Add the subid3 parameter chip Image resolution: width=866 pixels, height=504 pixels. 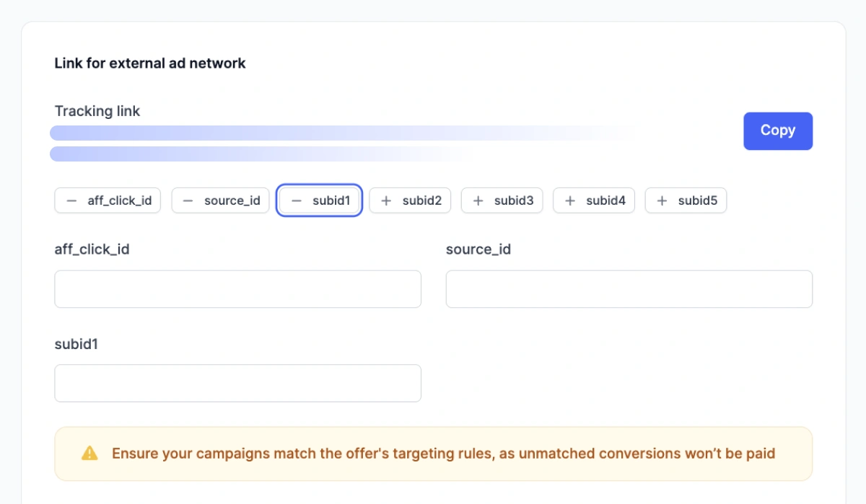[x=502, y=200]
